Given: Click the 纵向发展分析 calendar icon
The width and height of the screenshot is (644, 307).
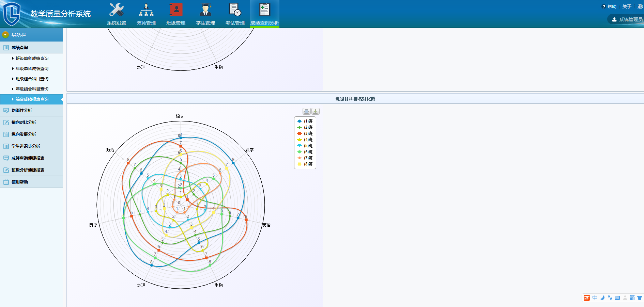Looking at the screenshot, I should (6, 134).
